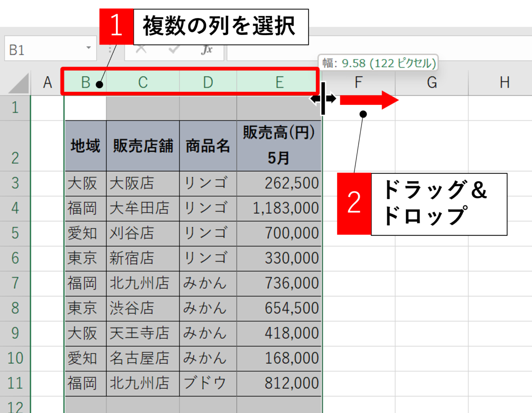Select column G header
The height and width of the screenshot is (413, 532).
click(x=432, y=82)
